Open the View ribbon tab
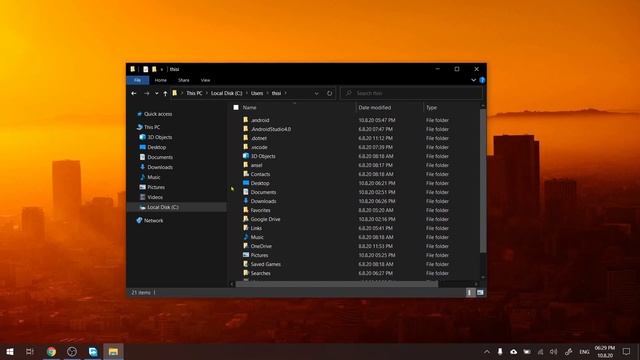 point(205,80)
